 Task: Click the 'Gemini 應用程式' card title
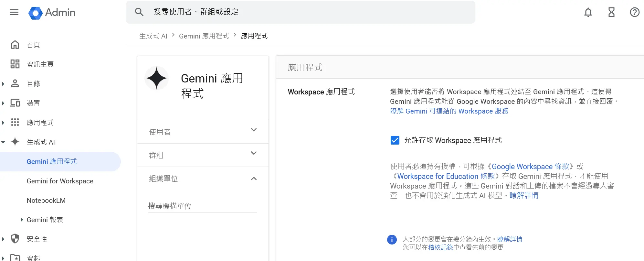(212, 86)
